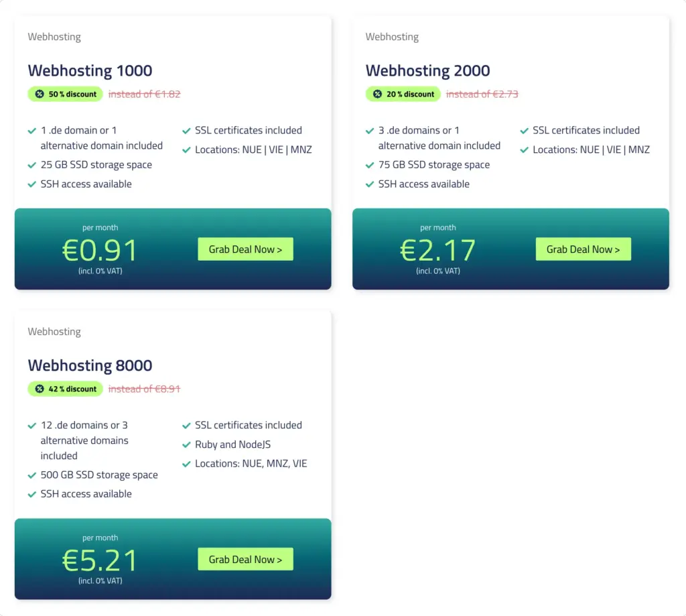Click checkmark beside 25 GB SSD storage space
The image size is (686, 616).
pos(32,165)
